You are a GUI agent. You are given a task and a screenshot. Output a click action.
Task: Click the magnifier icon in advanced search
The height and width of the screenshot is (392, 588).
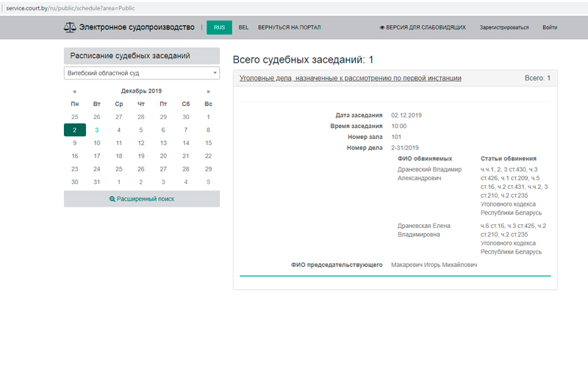(x=112, y=199)
